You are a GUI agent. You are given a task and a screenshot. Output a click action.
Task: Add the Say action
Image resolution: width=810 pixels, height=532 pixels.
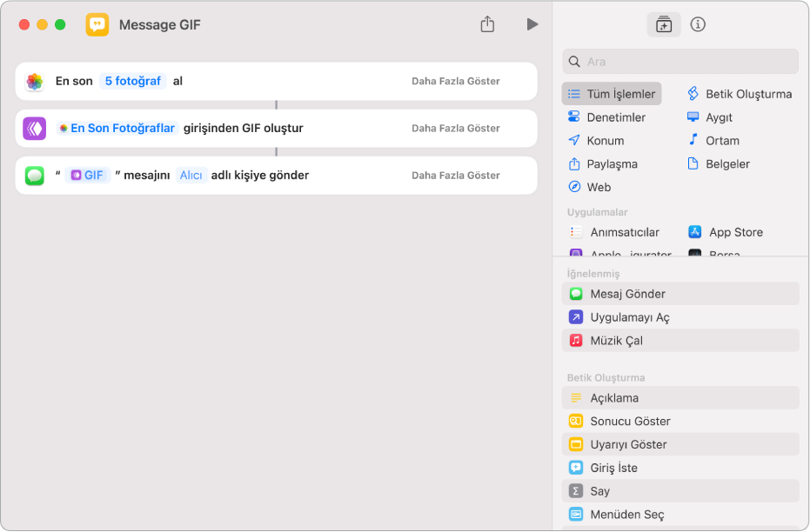pyautogui.click(x=680, y=491)
